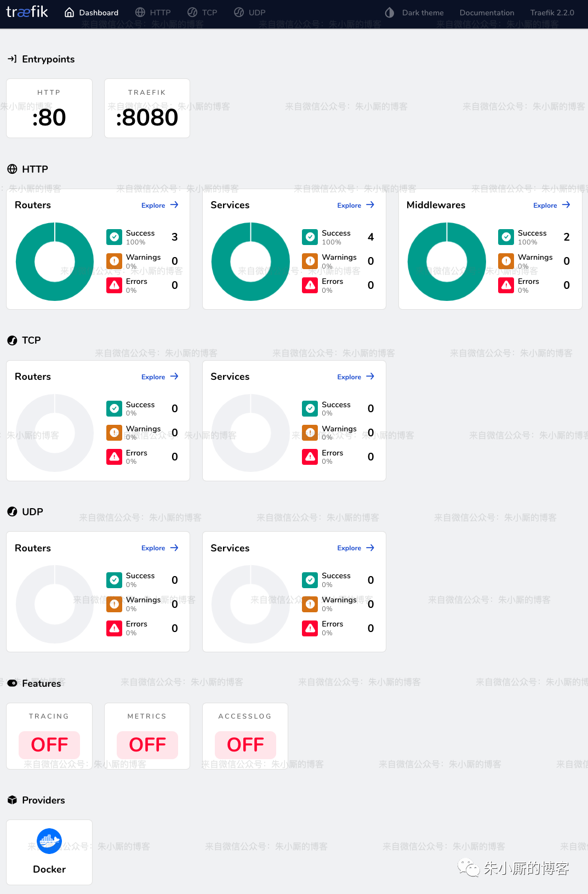Click Middlewares Warnings icon
Viewport: 588px width, 894px height.
[506, 261]
